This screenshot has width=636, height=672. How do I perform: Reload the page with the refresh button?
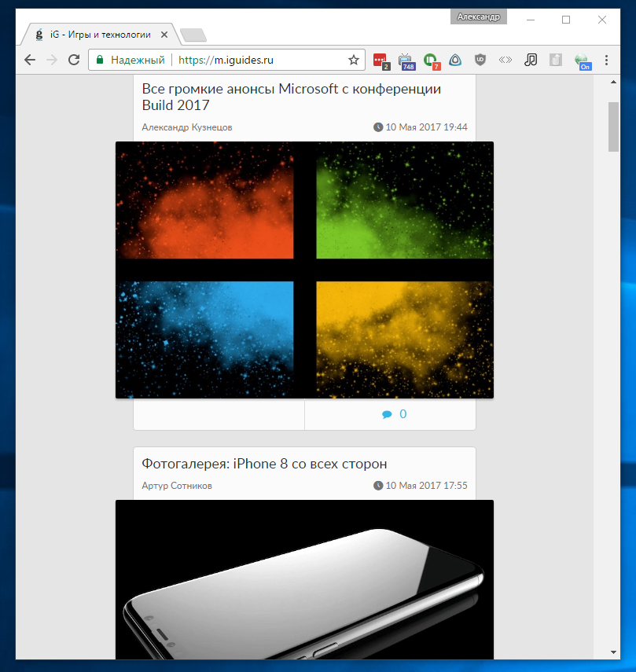74,60
